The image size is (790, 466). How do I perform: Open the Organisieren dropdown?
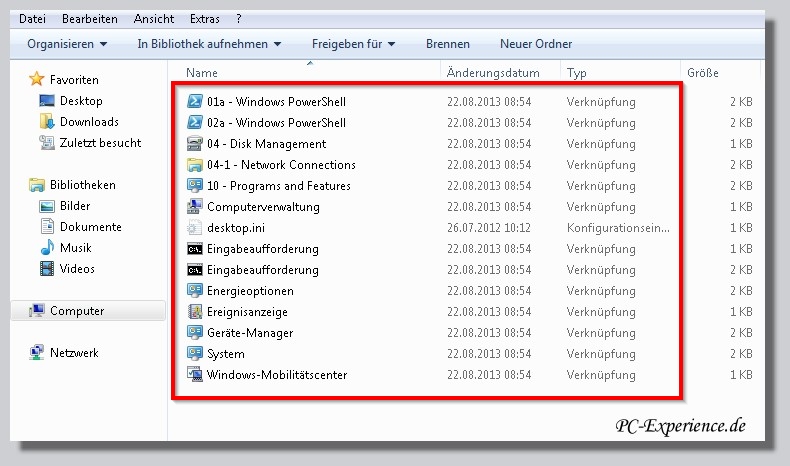pyautogui.click(x=67, y=44)
